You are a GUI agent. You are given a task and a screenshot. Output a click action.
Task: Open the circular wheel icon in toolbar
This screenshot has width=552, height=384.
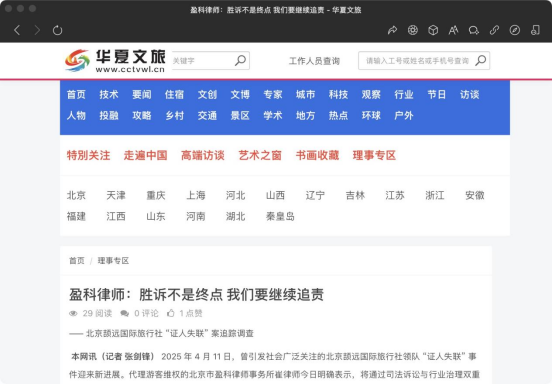tap(413, 30)
